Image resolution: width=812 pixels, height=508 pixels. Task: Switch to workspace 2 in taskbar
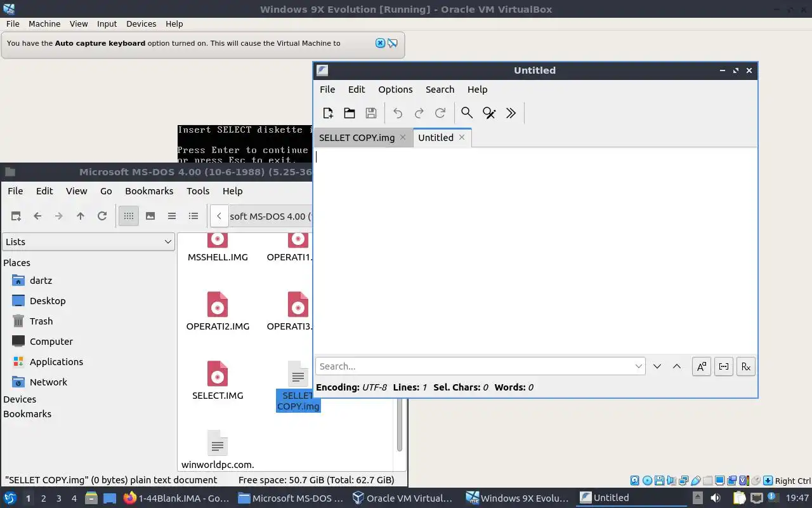click(43, 498)
